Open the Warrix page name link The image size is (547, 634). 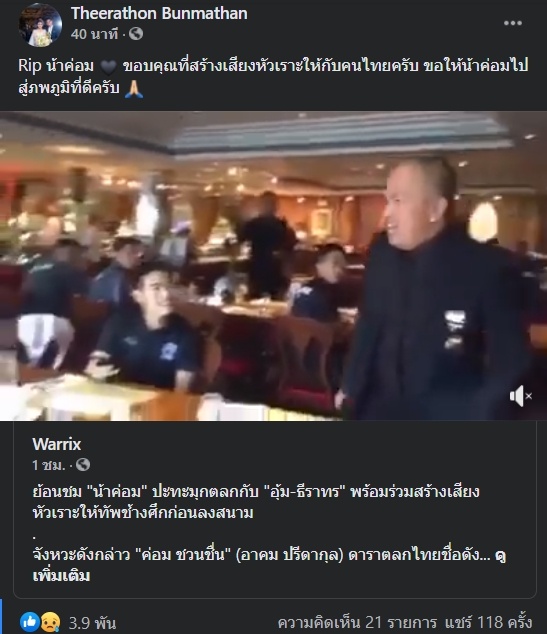point(57,444)
